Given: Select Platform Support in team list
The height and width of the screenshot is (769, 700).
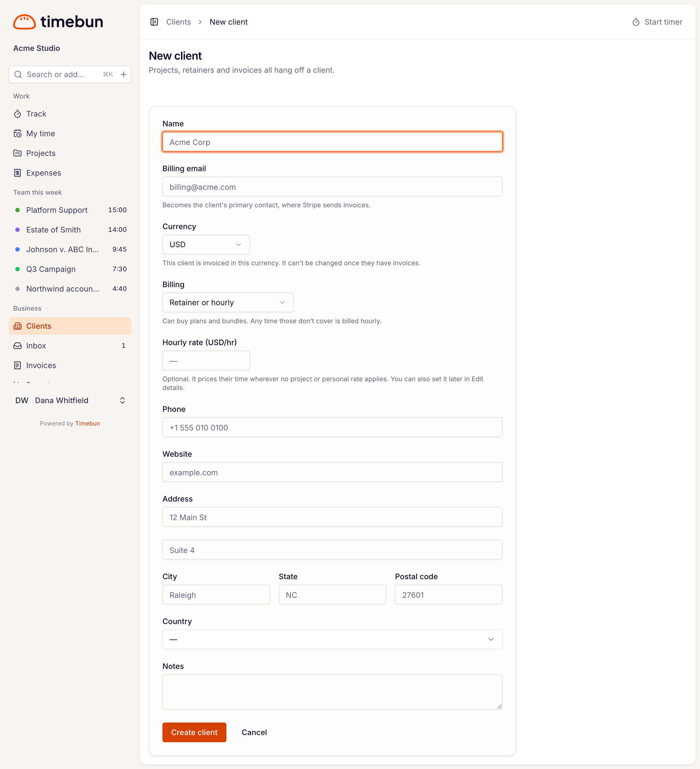Looking at the screenshot, I should coord(70,210).
